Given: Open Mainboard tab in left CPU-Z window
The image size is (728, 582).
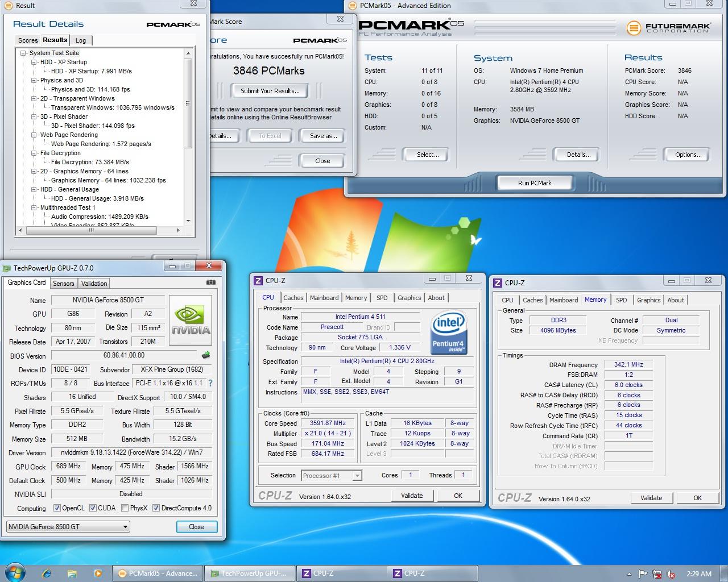Looking at the screenshot, I should click(324, 298).
